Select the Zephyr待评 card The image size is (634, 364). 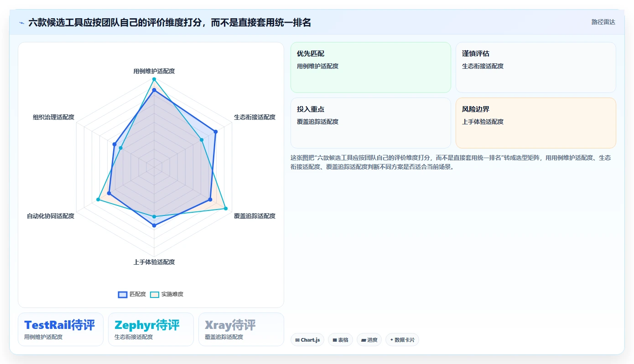click(x=151, y=329)
